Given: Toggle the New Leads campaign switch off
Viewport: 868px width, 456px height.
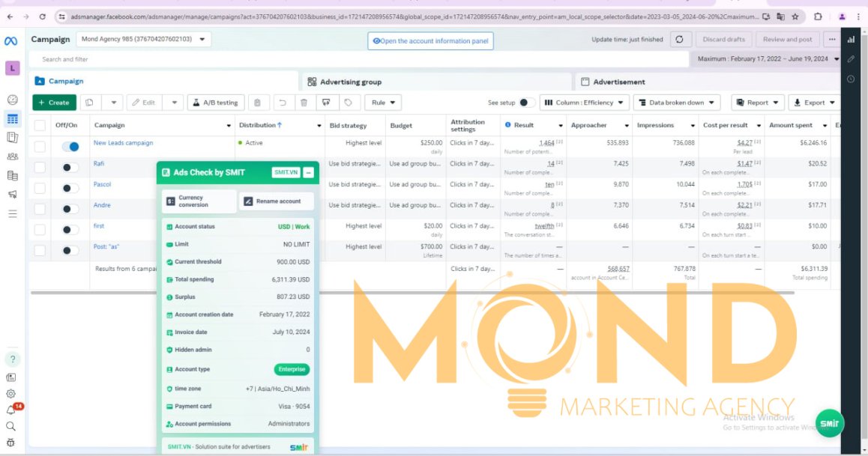Looking at the screenshot, I should [70, 147].
